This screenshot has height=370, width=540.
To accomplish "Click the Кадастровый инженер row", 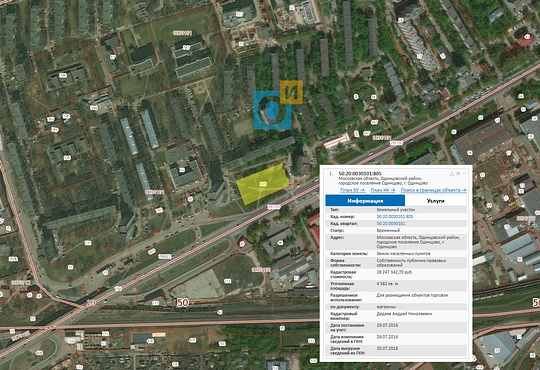I will [396, 316].
